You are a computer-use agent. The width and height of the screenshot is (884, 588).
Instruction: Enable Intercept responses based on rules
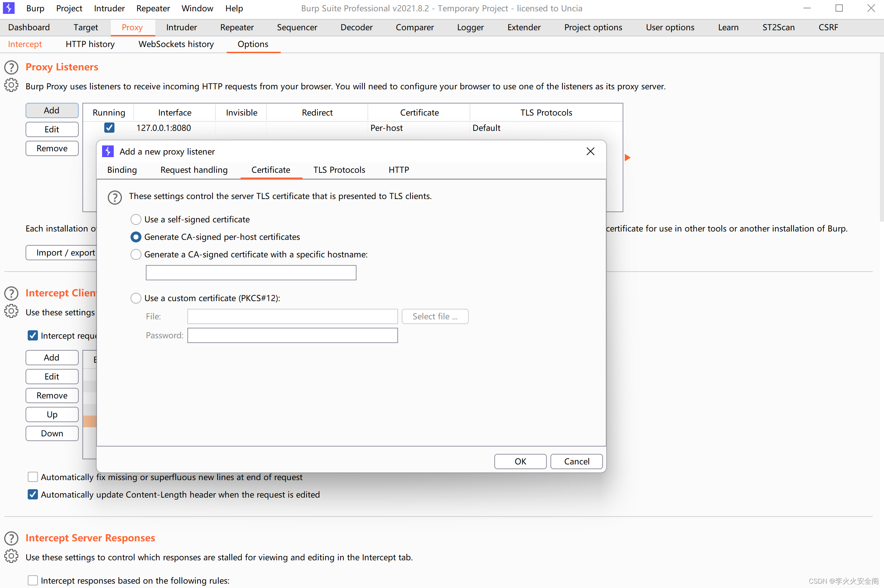[32, 580]
